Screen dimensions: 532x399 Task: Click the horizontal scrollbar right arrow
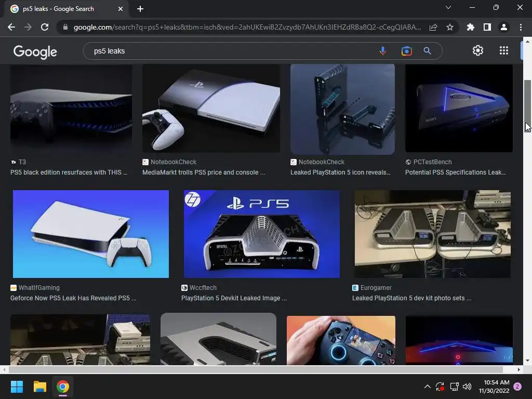point(519,369)
